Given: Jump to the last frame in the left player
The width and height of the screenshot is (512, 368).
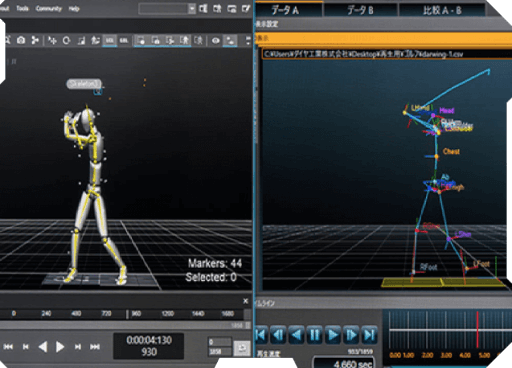Looking at the screenshot, I should (x=95, y=347).
